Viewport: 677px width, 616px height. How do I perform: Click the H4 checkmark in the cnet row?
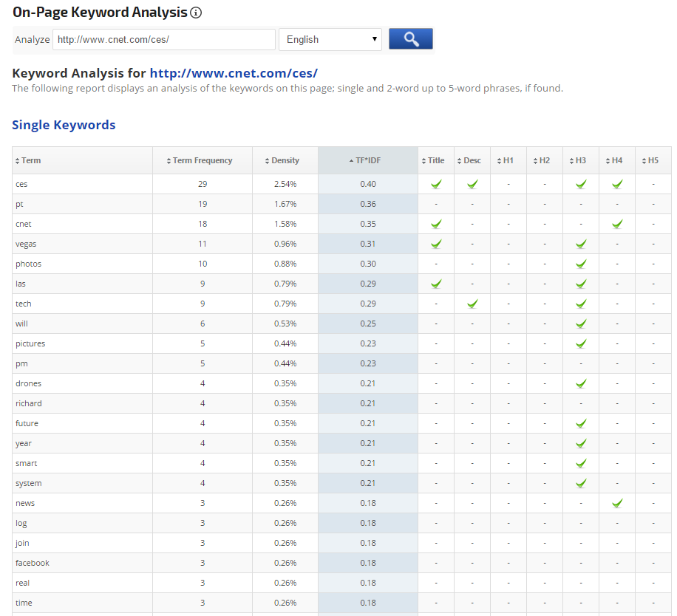click(617, 224)
